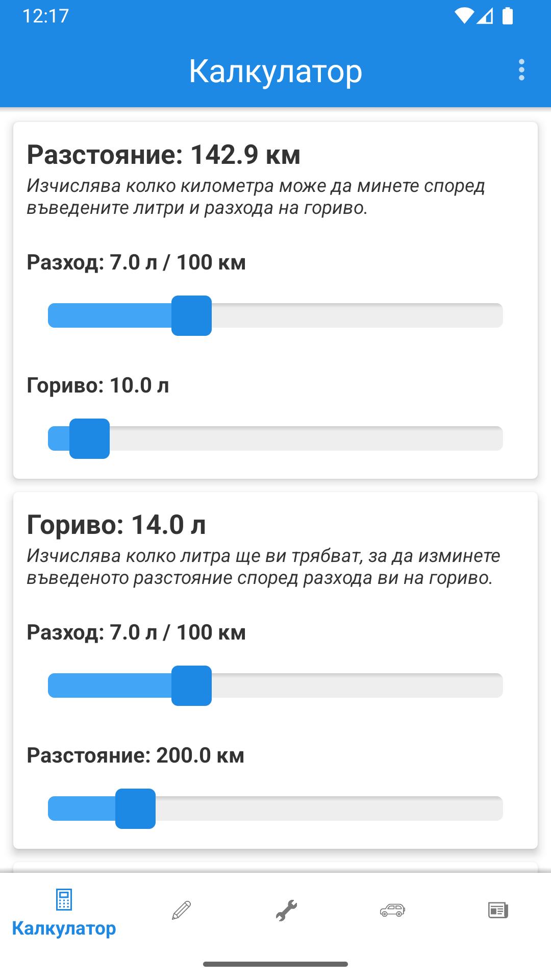Open the wrench maintenance tab
Screen dimensions: 551x980
[x=286, y=910]
